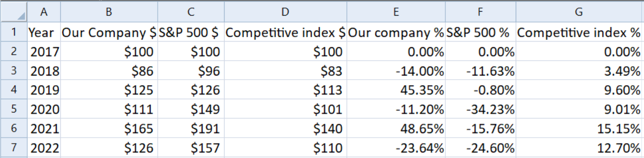The width and height of the screenshot is (644, 158).
Task: Select column D header
Action: coord(285,12)
